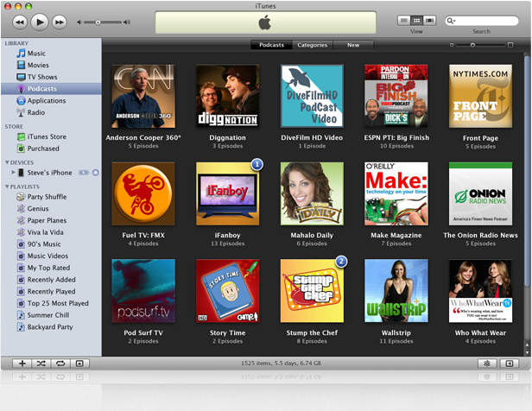Open NYTimes Front Page podcast
The image size is (532, 411).
[480, 97]
